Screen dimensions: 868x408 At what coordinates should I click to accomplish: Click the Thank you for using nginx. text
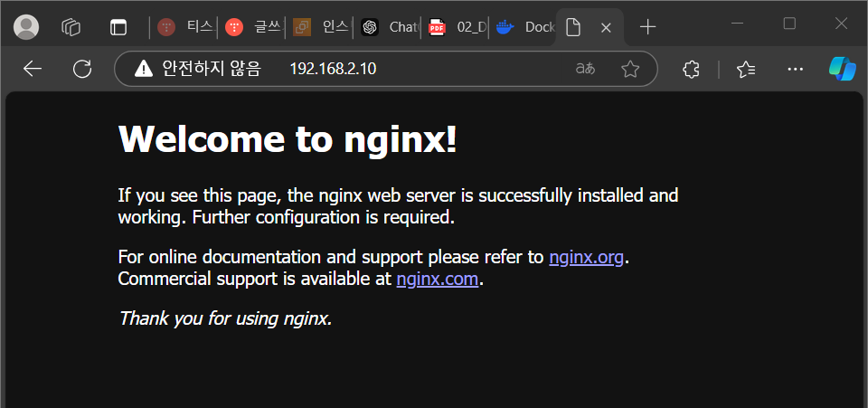pos(225,318)
